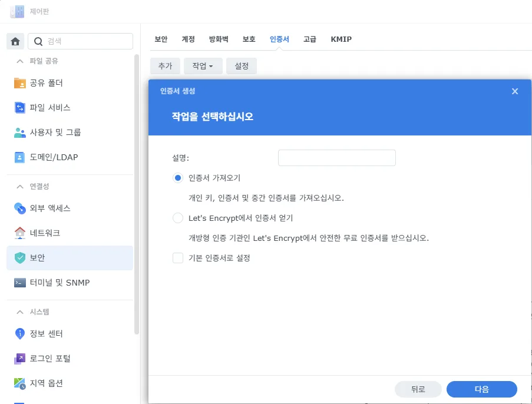
Task: Open 네트워크 network icon
Action: [20, 233]
